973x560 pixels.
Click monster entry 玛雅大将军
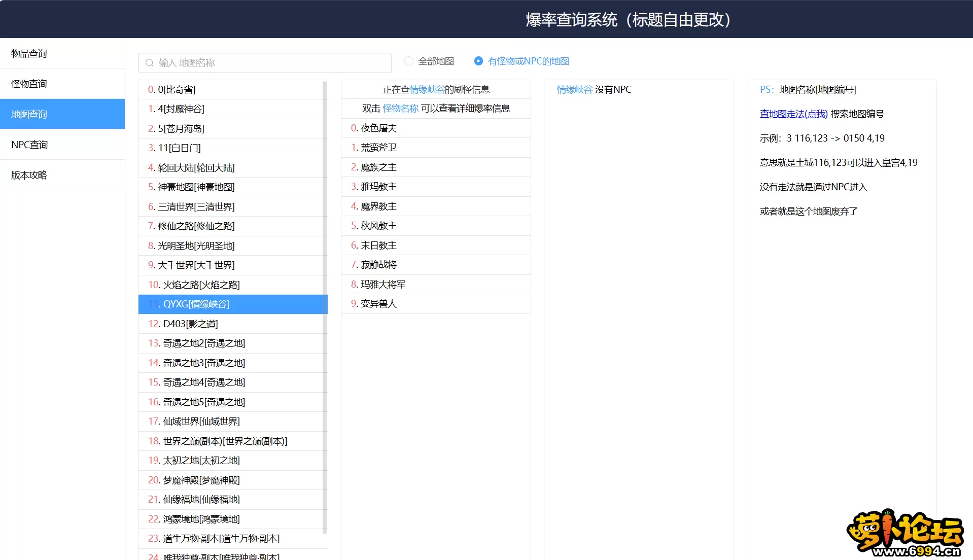436,285
